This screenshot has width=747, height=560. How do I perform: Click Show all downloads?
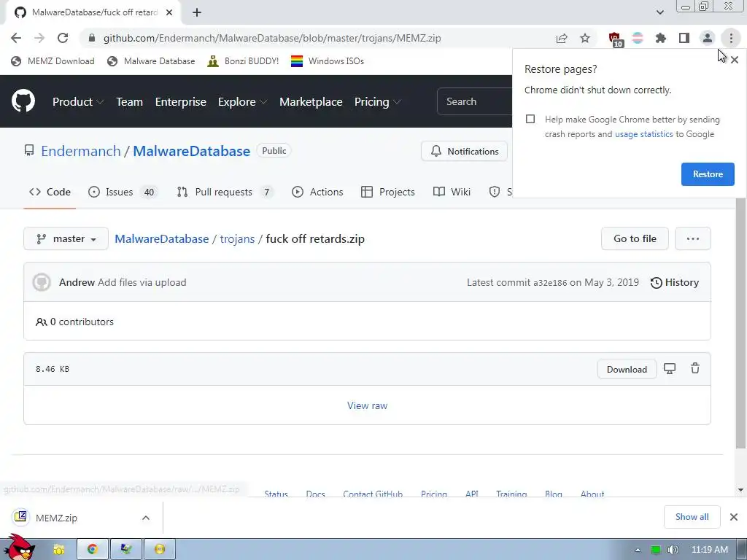pos(692,517)
